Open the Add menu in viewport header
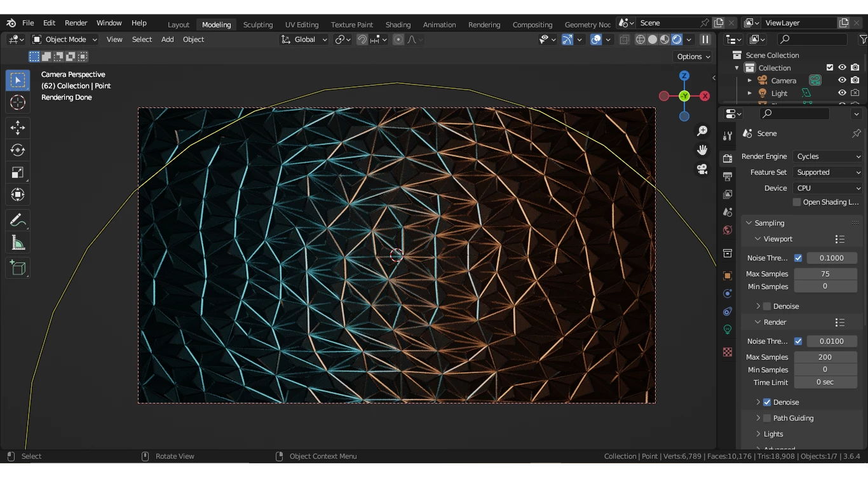Viewport: 868px width, 488px height. tap(167, 39)
